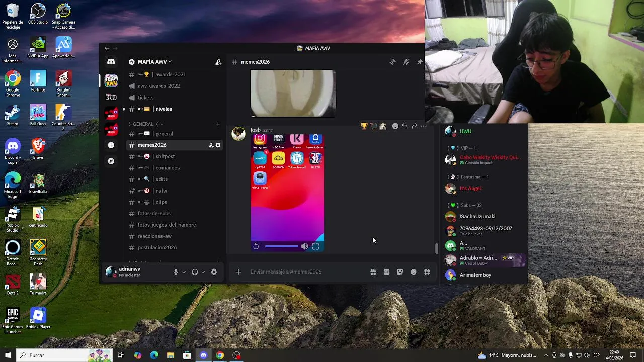Click the chat scrollbar thumb
644x362 pixels.
(x=436, y=248)
